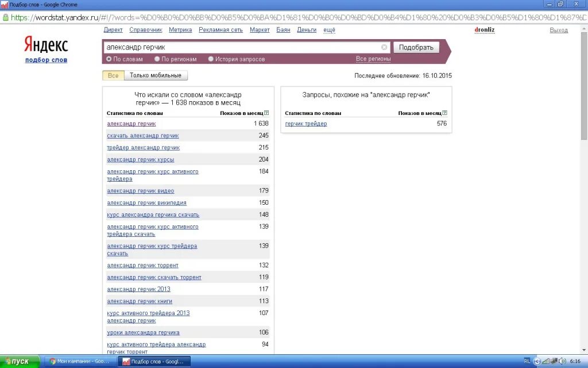The image size is (588, 368).
Task: Open query 'александр герчик курс трейдера скачать'
Action: point(152,250)
